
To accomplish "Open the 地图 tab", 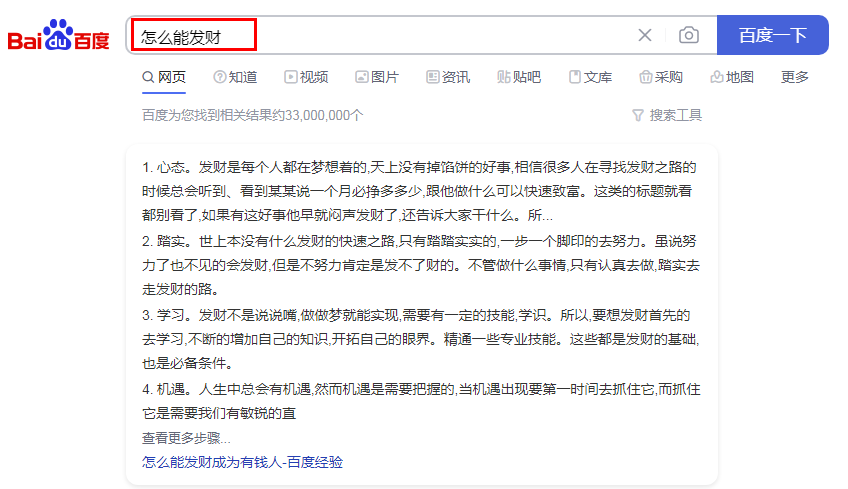I will pos(732,77).
